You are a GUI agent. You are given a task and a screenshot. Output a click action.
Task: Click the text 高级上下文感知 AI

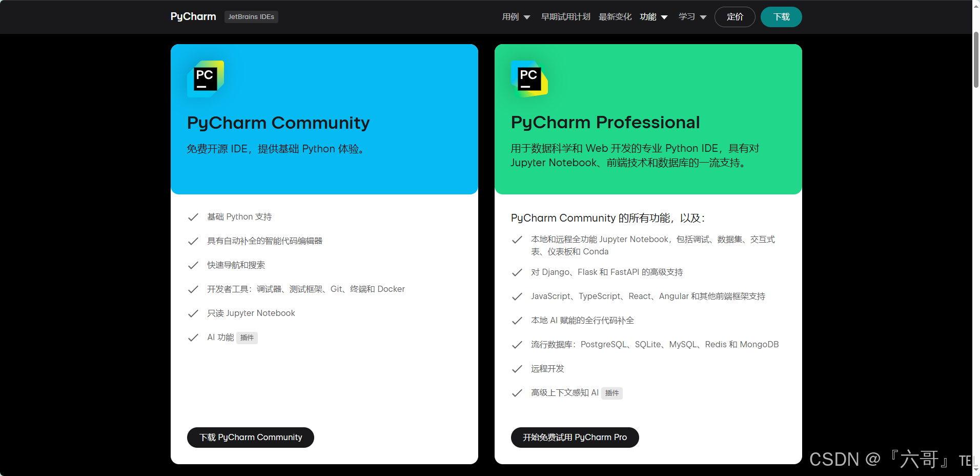coord(565,393)
